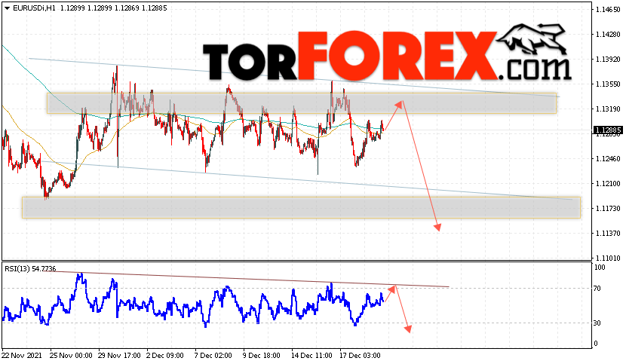The width and height of the screenshot is (626, 364).
Task: Click the 25 Nov 00:00 time label
Action: (x=71, y=355)
